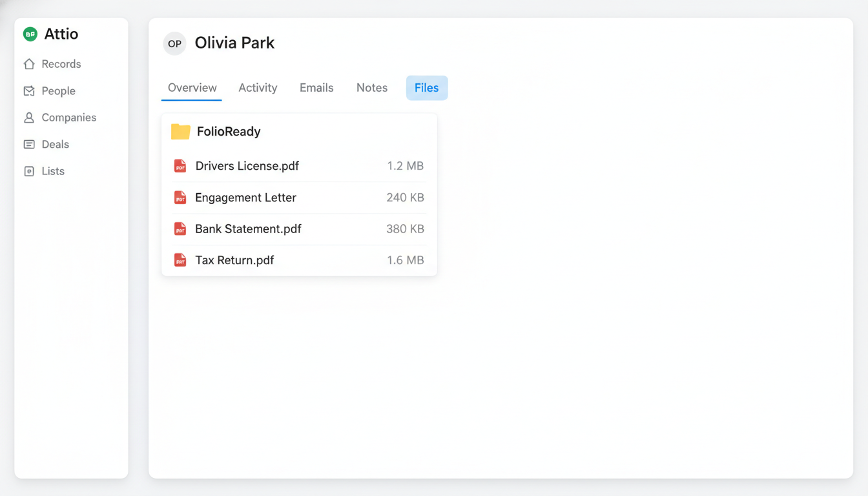Click the People sidebar icon

coord(29,91)
